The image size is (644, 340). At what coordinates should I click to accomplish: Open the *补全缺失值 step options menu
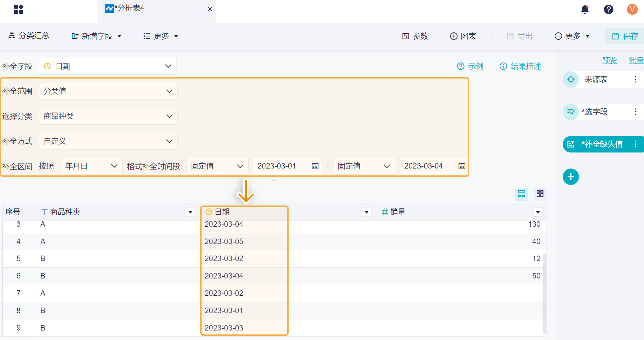(x=635, y=144)
